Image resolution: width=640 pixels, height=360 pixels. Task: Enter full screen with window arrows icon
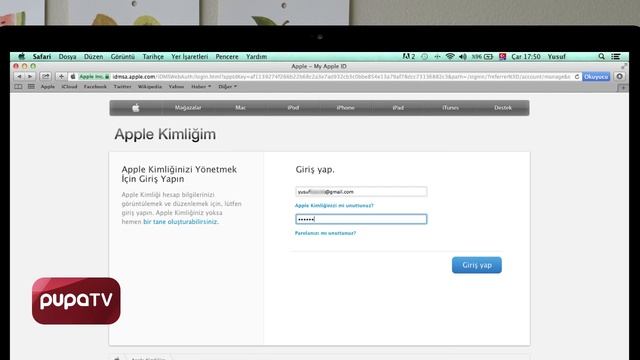pyautogui.click(x=624, y=66)
